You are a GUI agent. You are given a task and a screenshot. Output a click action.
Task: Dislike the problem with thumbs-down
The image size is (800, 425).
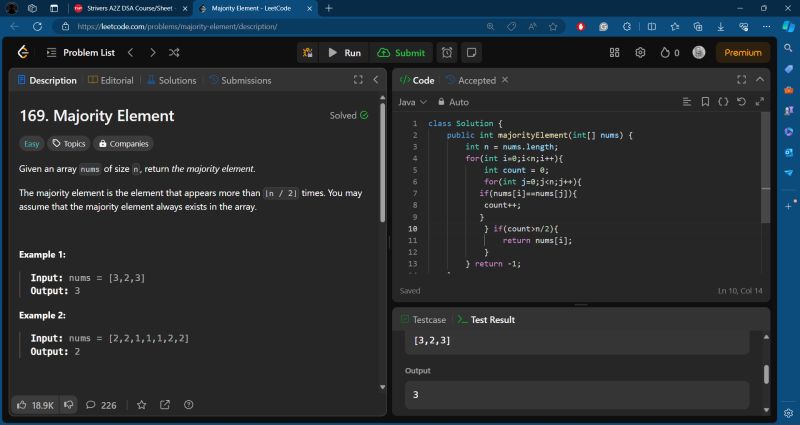(69, 405)
